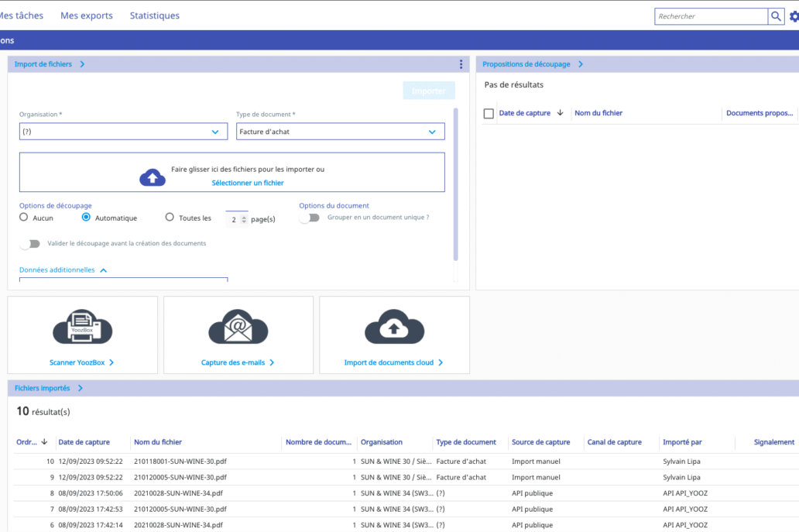Open the Fichiers importés panel title
Image resolution: width=799 pixels, height=532 pixels.
pos(42,388)
